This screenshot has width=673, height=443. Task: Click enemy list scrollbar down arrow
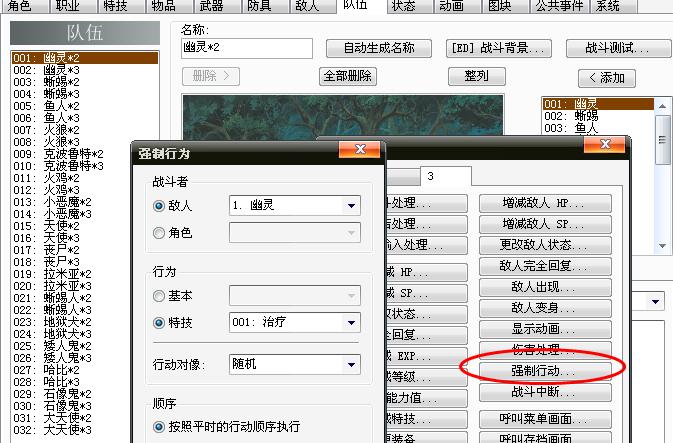pyautogui.click(x=662, y=246)
